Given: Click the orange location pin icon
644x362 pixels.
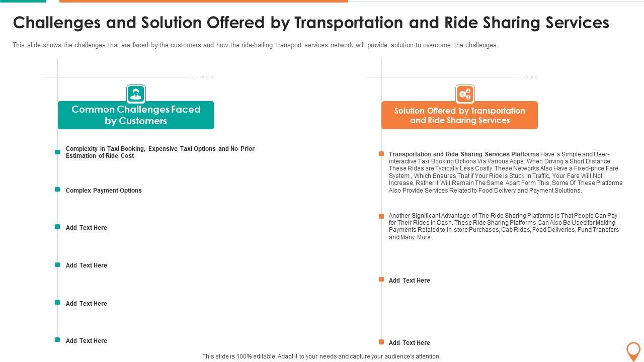Looking at the screenshot, I should pyautogui.click(x=633, y=350).
